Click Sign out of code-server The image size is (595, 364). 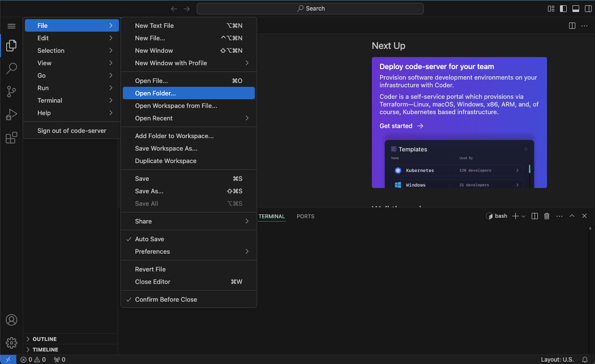point(72,130)
